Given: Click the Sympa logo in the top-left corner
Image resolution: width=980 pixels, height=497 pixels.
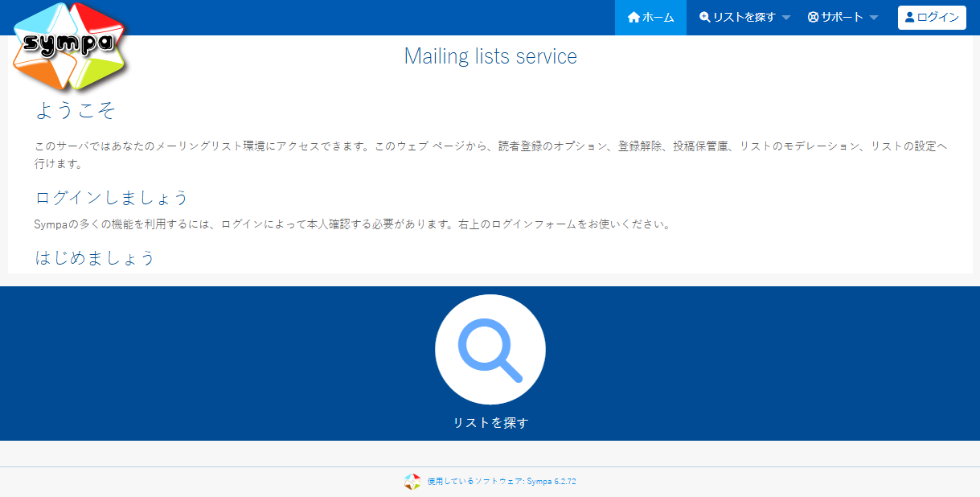Looking at the screenshot, I should point(70,46).
